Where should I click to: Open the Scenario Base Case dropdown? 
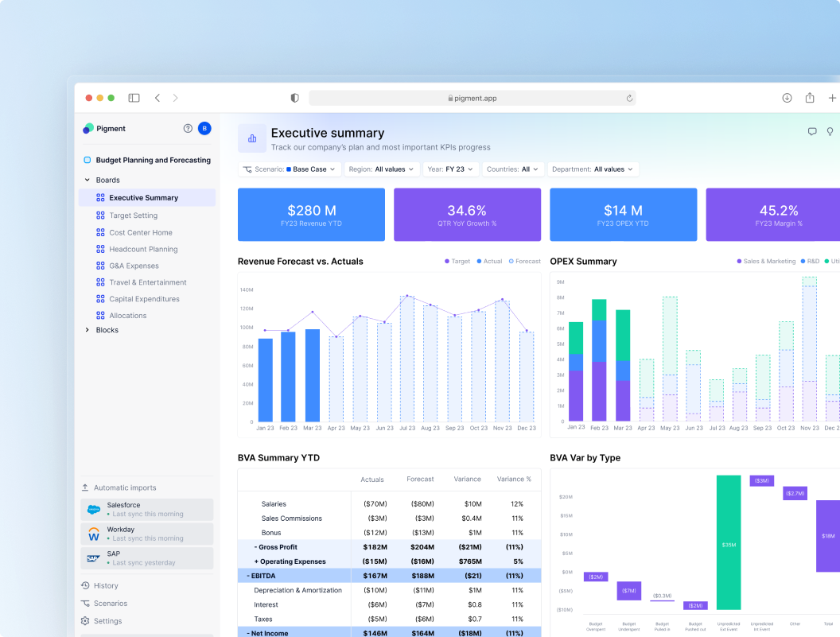point(290,169)
